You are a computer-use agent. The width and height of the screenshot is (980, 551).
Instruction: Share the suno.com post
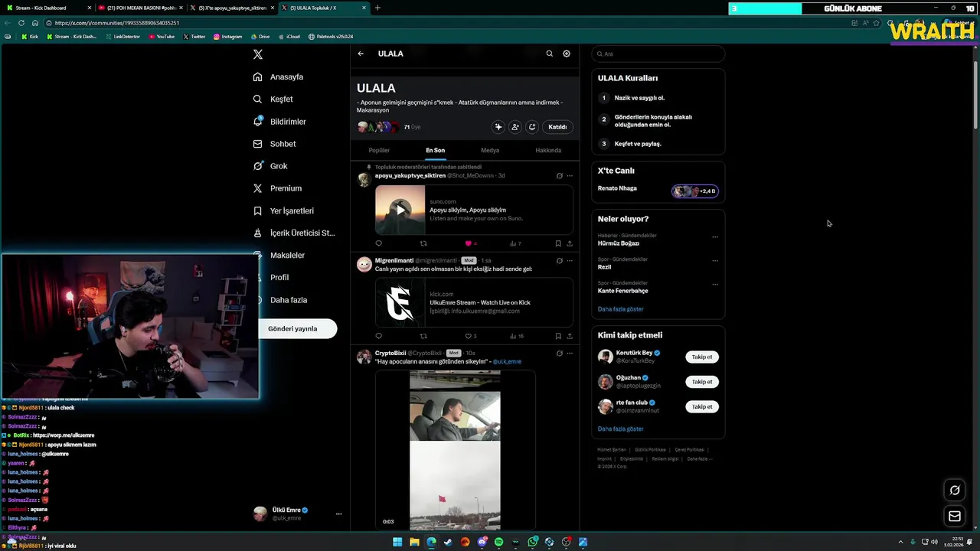tap(570, 243)
